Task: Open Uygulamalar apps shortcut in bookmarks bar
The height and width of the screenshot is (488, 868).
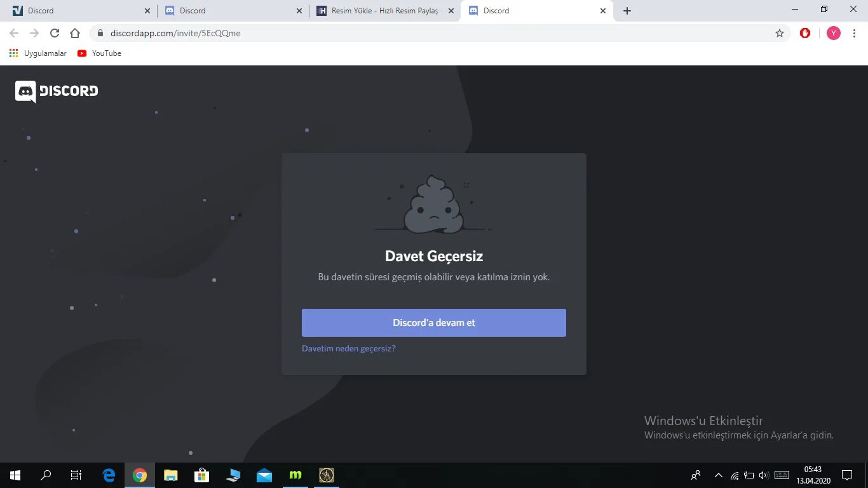Action: point(38,53)
